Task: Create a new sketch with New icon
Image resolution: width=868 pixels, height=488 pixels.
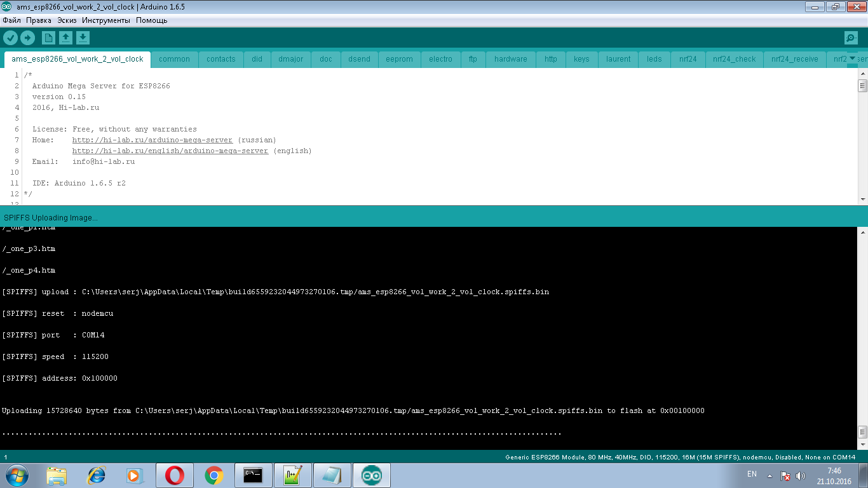Action: [x=48, y=38]
